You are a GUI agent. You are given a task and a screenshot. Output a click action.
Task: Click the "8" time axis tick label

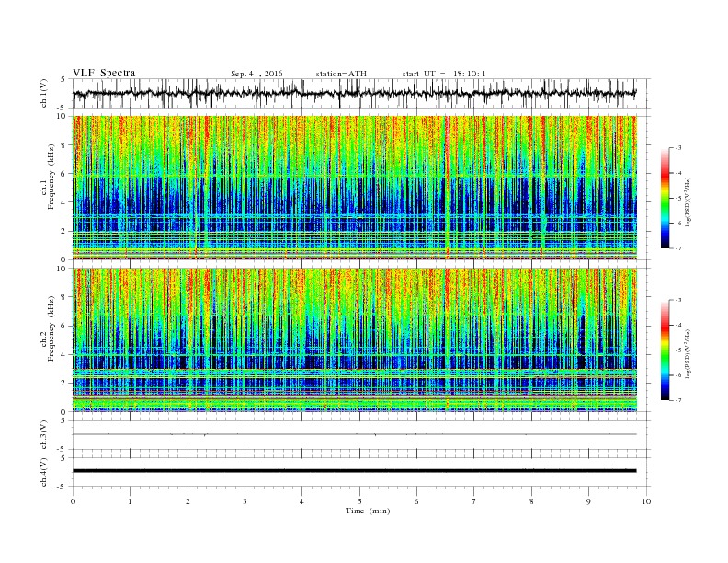pyautogui.click(x=531, y=501)
